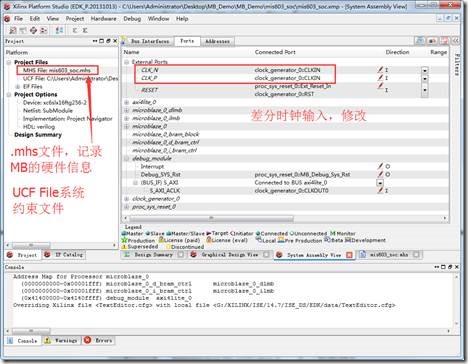Click the fourth main toolbar icon
The image size is (468, 364).
pyautogui.click(x=43, y=30)
